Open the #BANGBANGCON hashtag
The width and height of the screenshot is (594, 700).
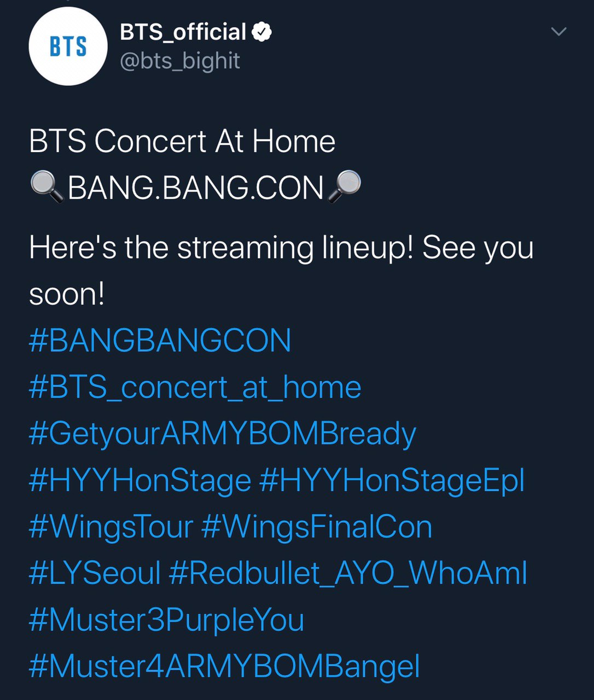click(x=160, y=340)
